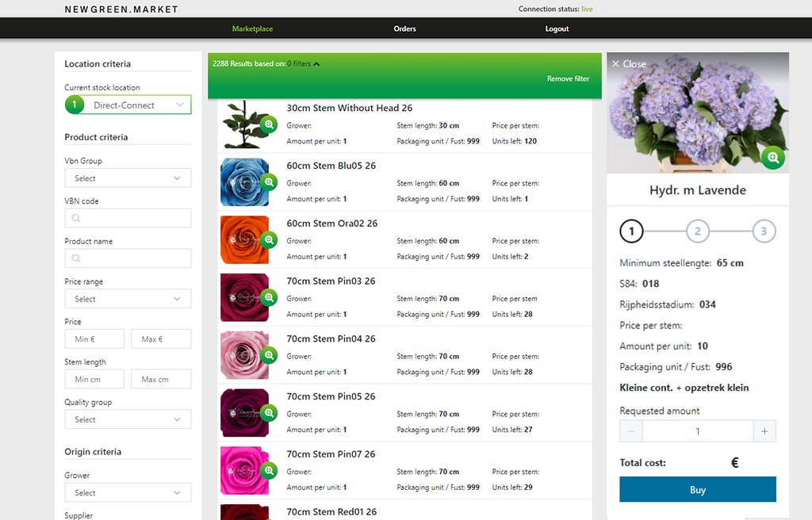Open the Pin03 dark red rose thumbnail
The width and height of the screenshot is (812, 520).
pos(244,298)
